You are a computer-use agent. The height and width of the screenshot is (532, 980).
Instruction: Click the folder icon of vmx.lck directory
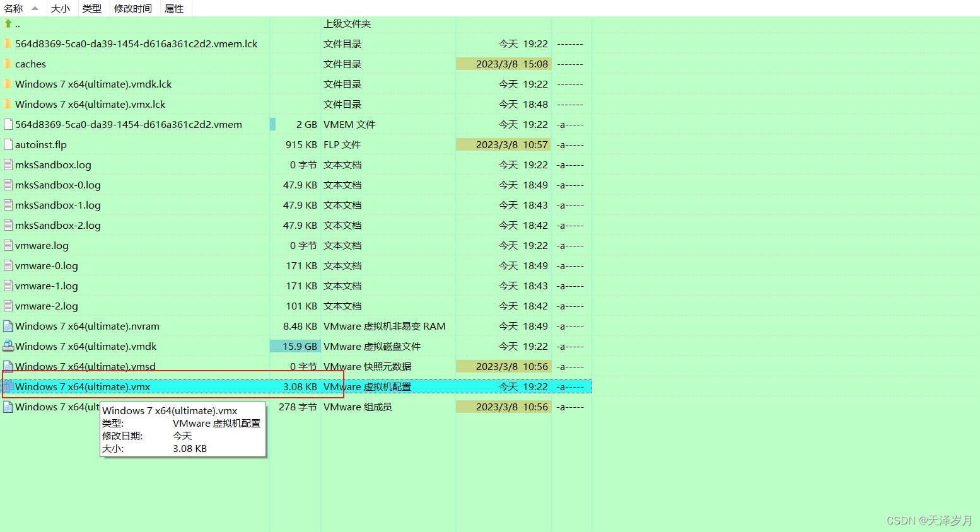[x=8, y=104]
